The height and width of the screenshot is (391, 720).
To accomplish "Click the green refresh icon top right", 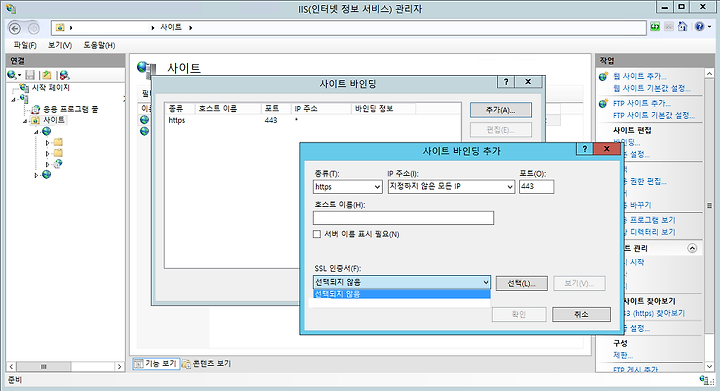I will [655, 27].
